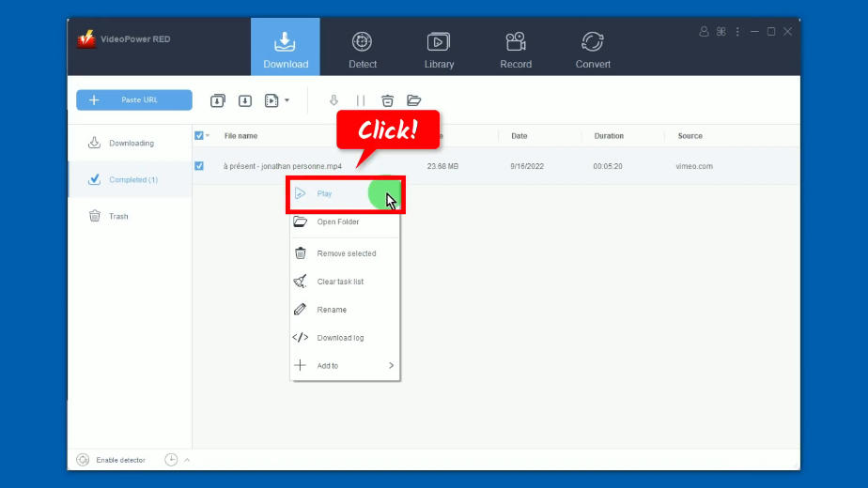Click the Paste URL button
Screen dimensions: 868x488
click(x=134, y=100)
